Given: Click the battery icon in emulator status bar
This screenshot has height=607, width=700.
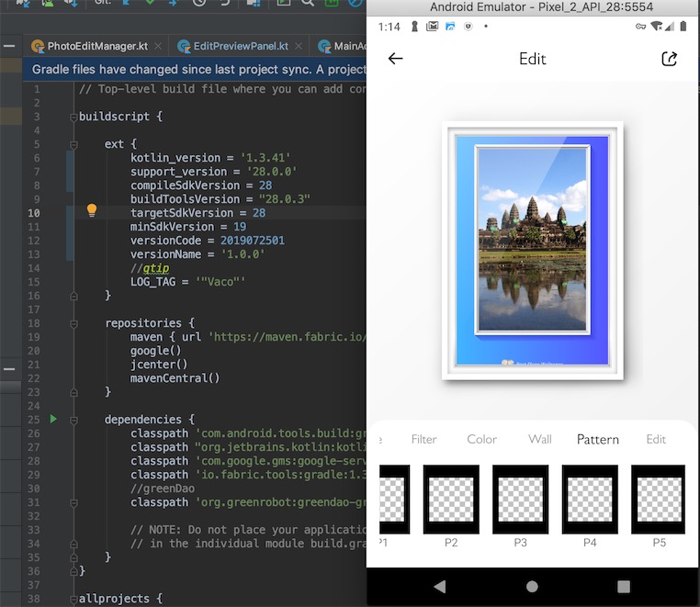Looking at the screenshot, I should click(x=683, y=27).
